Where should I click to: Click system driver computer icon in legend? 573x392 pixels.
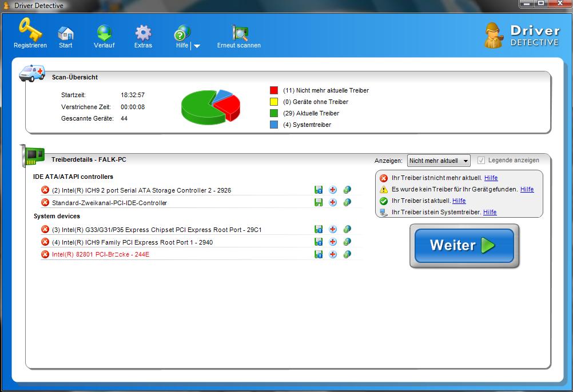pyautogui.click(x=384, y=213)
